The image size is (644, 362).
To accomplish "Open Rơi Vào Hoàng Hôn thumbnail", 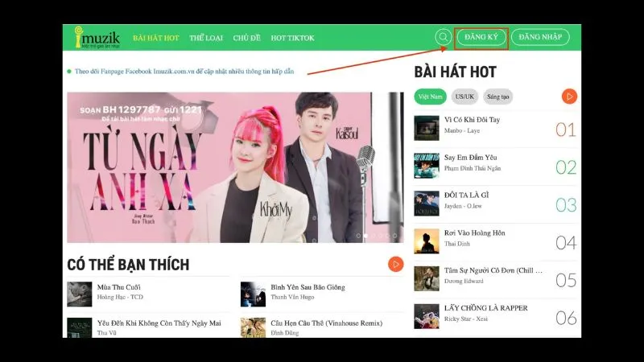I will point(427,241).
